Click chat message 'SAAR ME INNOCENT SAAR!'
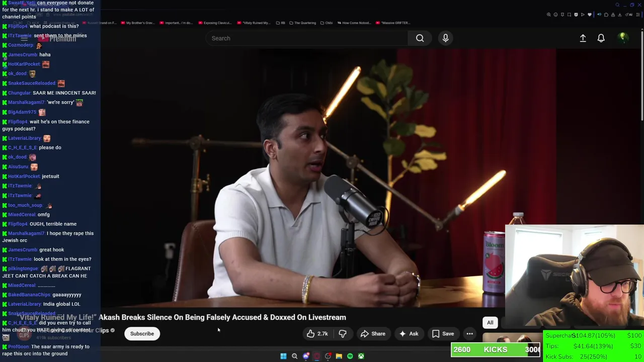The image size is (644, 362). tap(64, 93)
